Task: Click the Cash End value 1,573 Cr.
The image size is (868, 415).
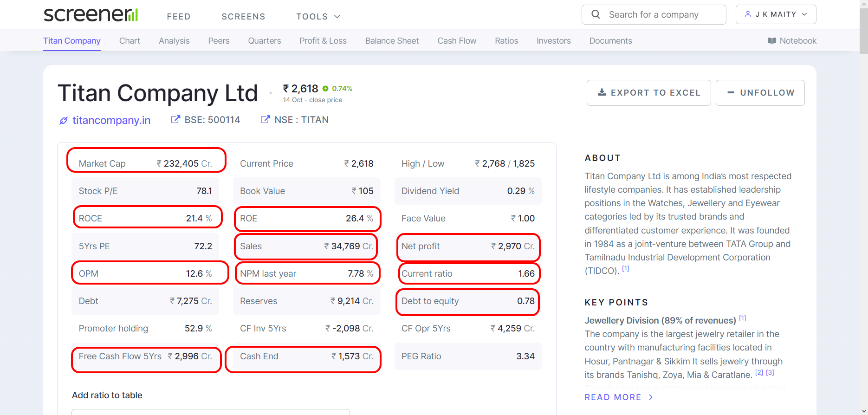Action: pyautogui.click(x=352, y=356)
